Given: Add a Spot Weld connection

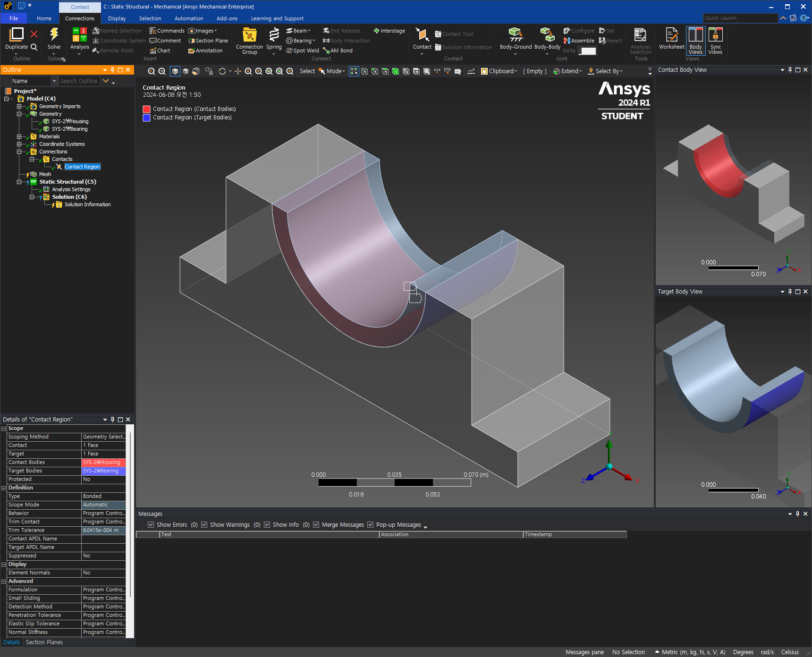Looking at the screenshot, I should 303,51.
